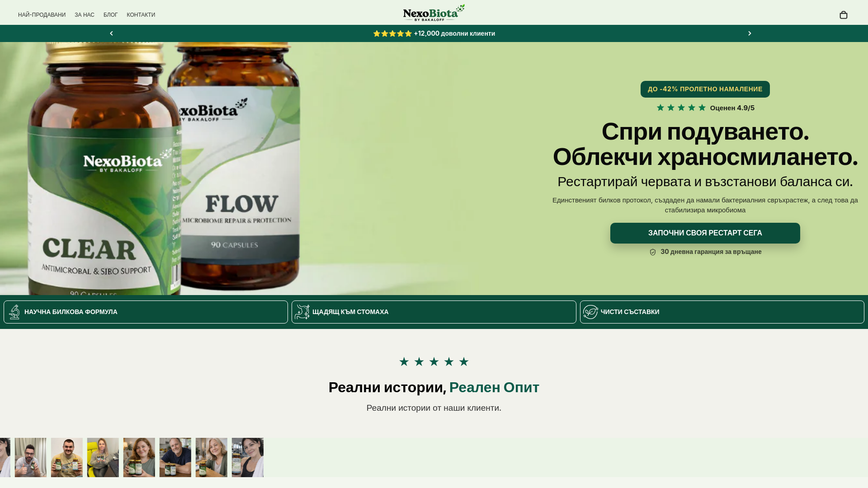Click the five green stars above Реални истории
The image size is (868, 488).
[x=434, y=361]
